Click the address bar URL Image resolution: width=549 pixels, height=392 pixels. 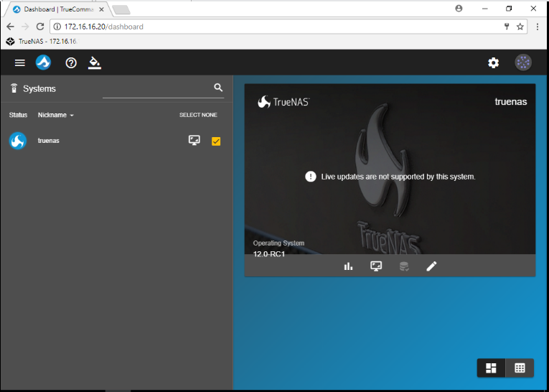(x=103, y=27)
